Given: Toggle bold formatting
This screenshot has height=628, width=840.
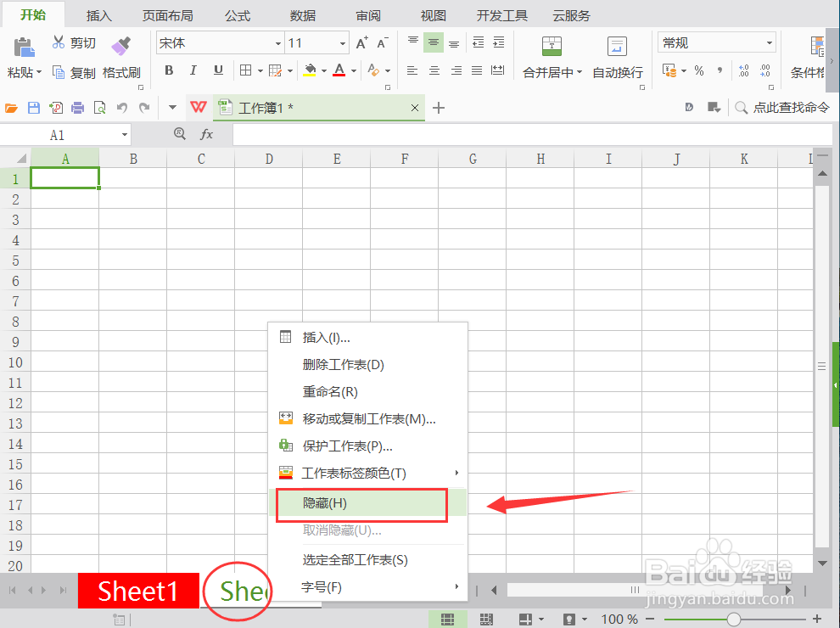Looking at the screenshot, I should [169, 70].
